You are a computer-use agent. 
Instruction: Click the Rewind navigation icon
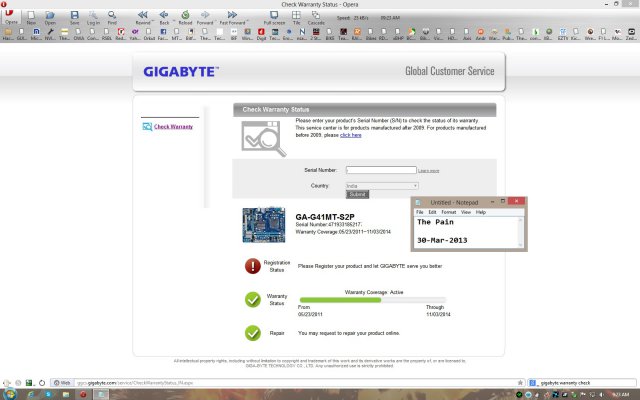143,17
